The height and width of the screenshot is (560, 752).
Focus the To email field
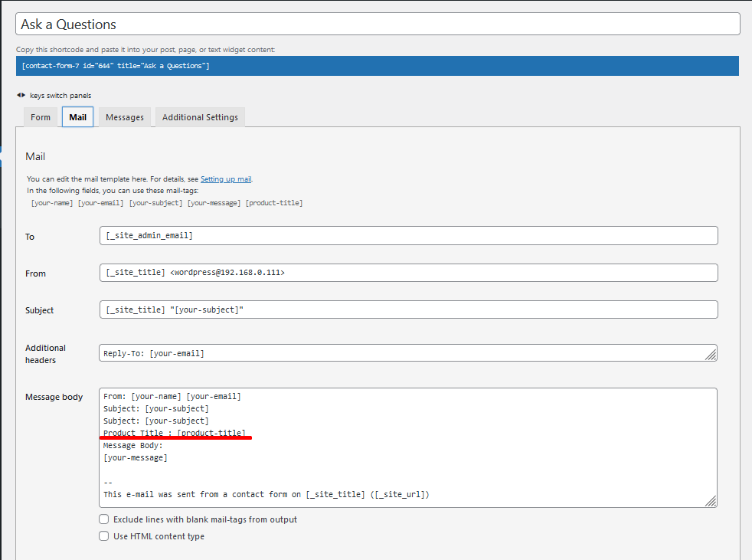coord(408,236)
